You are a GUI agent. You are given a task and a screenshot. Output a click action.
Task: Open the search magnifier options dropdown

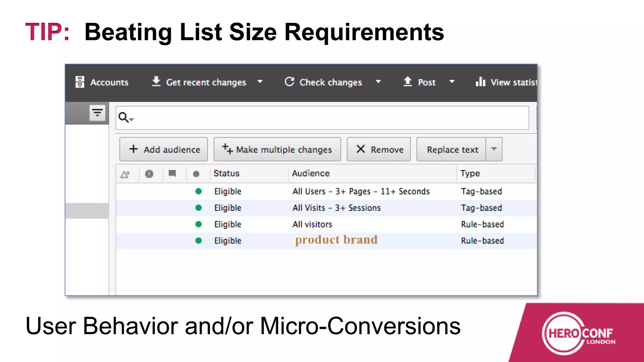coord(126,118)
